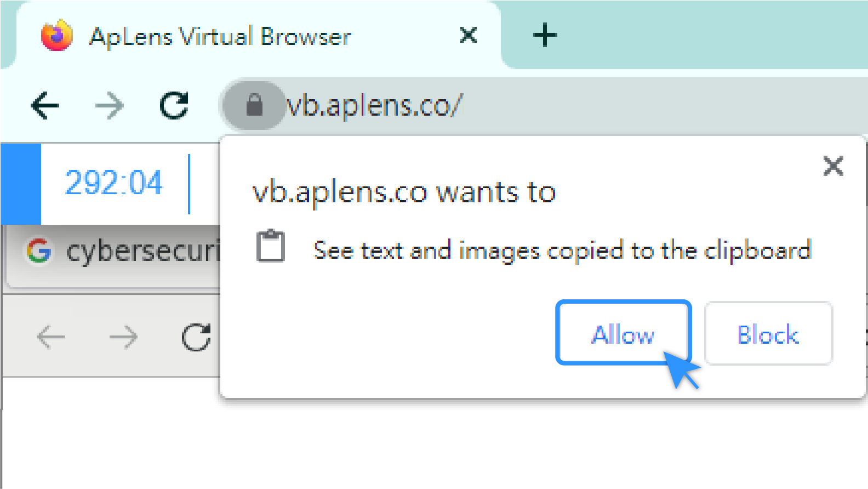This screenshot has width=868, height=489.
Task: Click the outer browser forward arrow
Action: (109, 105)
